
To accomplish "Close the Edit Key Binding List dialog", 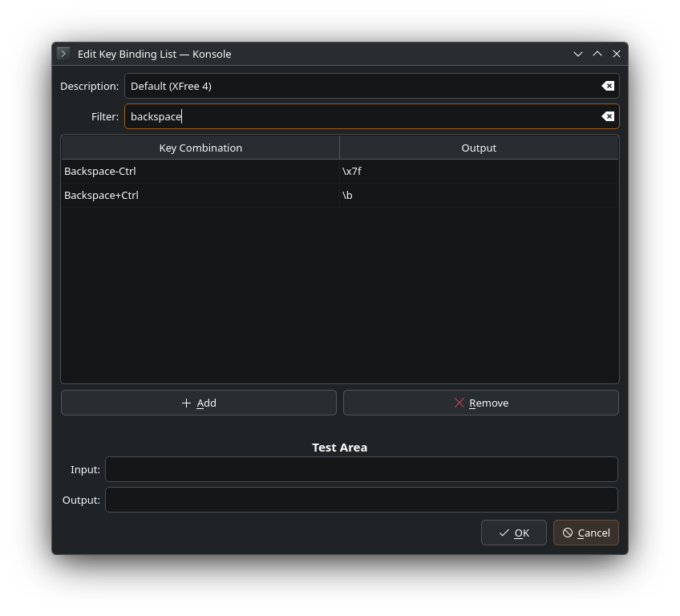I will 617,54.
